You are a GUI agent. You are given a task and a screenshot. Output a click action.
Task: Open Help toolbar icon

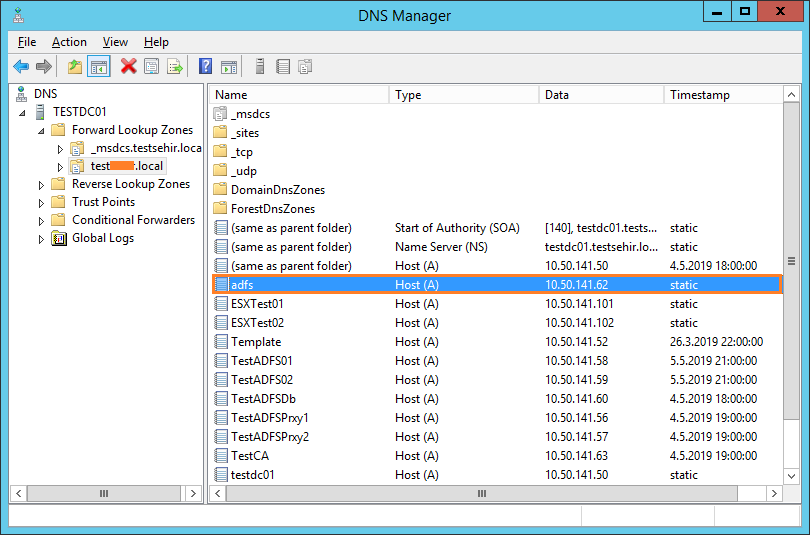pos(206,66)
